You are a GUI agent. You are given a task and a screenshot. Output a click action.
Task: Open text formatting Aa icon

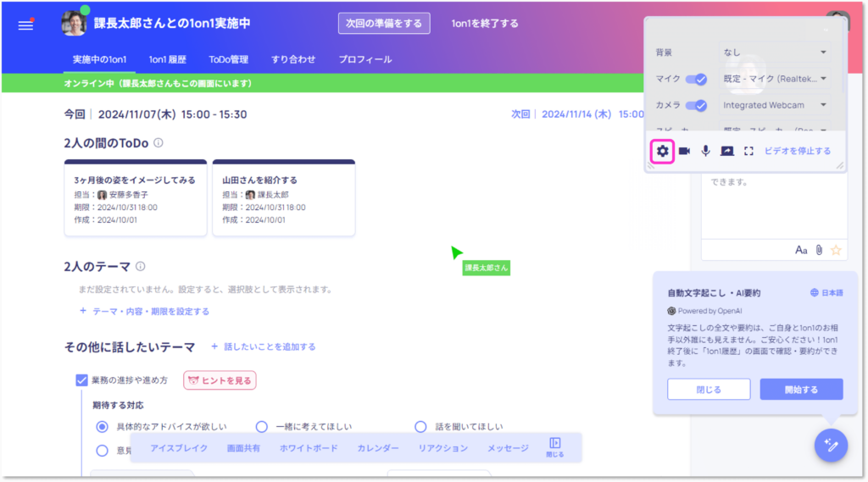tap(801, 250)
